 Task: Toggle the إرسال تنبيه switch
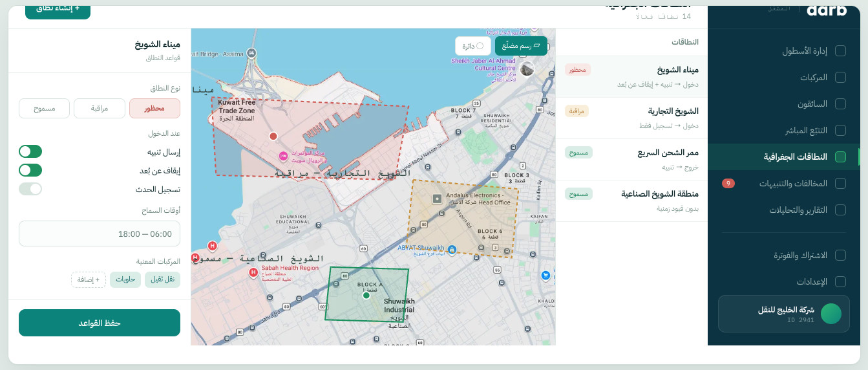pos(30,151)
